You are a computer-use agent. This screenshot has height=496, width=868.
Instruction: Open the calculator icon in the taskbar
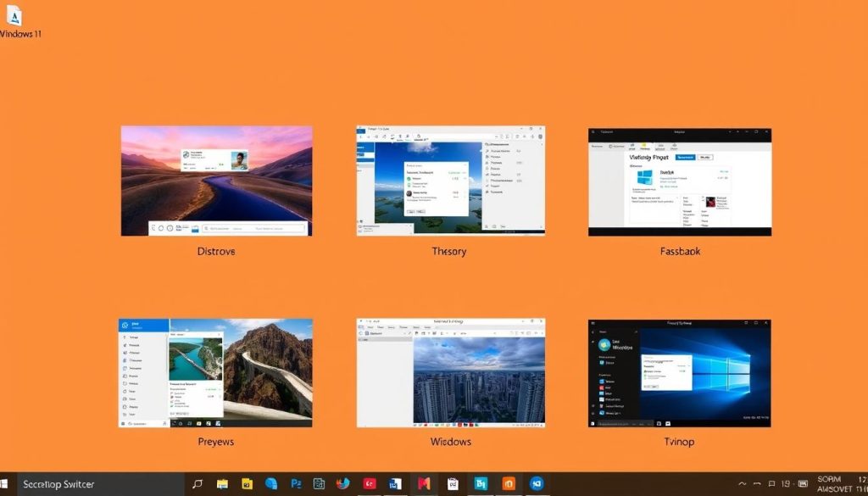click(x=320, y=484)
